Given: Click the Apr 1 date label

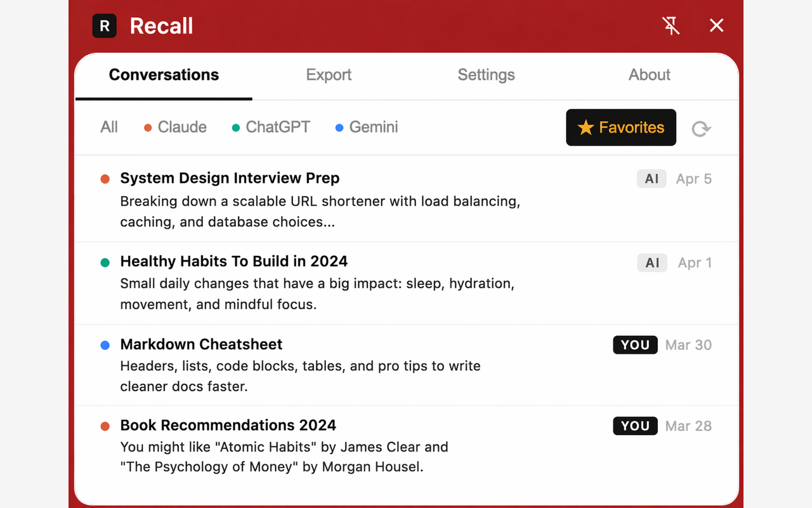Looking at the screenshot, I should (695, 263).
